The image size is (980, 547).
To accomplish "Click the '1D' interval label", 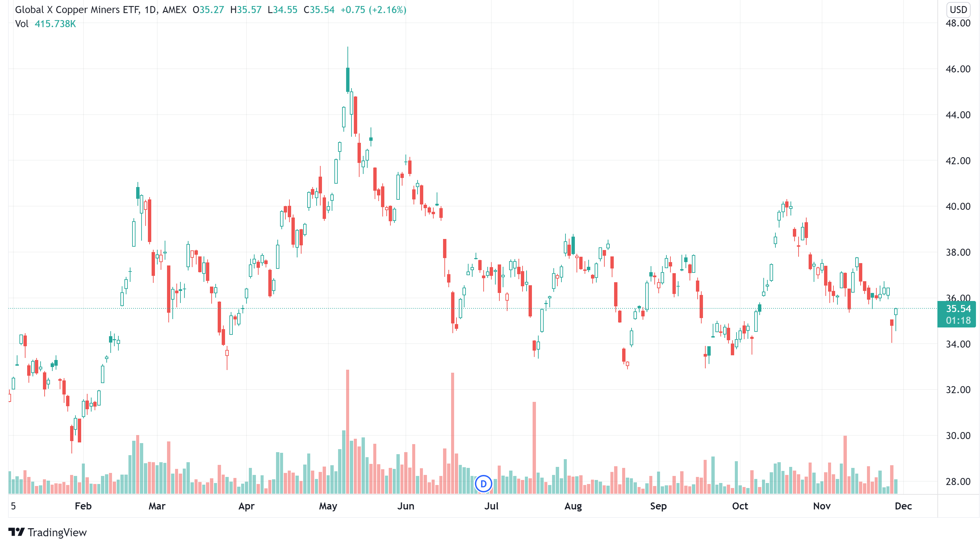I will [150, 9].
